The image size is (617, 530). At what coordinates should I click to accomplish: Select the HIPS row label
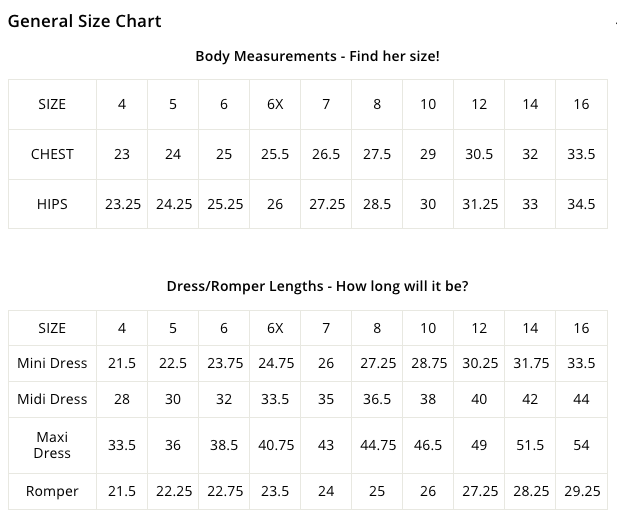click(x=52, y=204)
